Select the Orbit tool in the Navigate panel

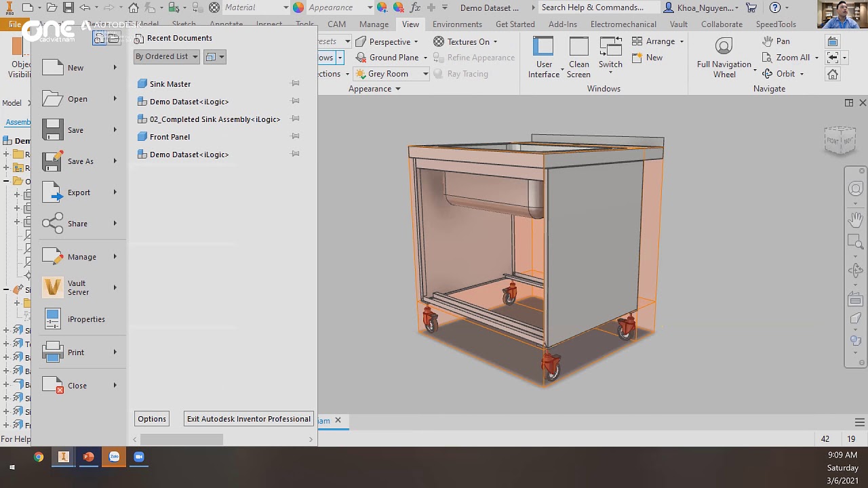[779, 74]
